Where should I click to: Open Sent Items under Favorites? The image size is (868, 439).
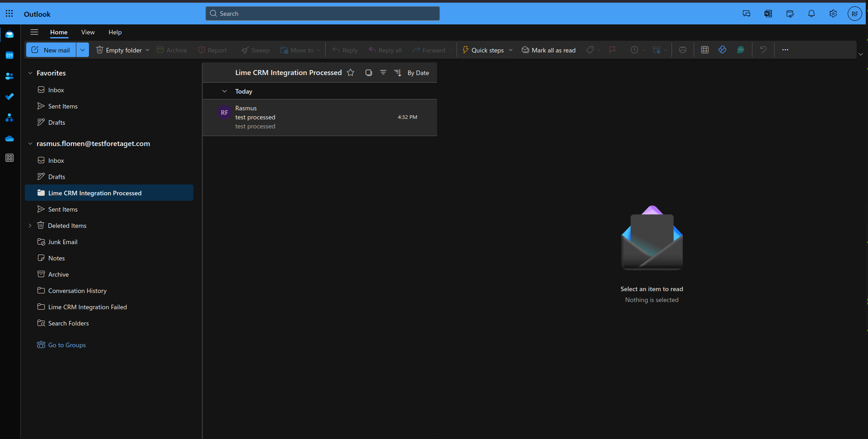tap(109, 106)
